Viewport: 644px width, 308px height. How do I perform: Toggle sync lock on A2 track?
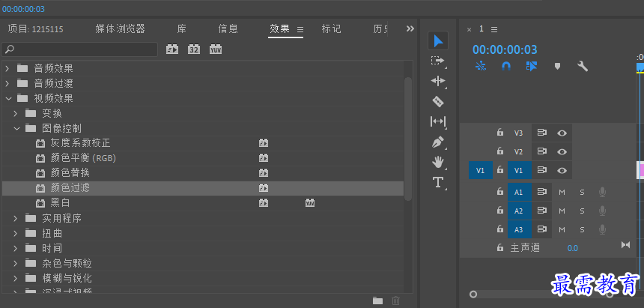(541, 211)
